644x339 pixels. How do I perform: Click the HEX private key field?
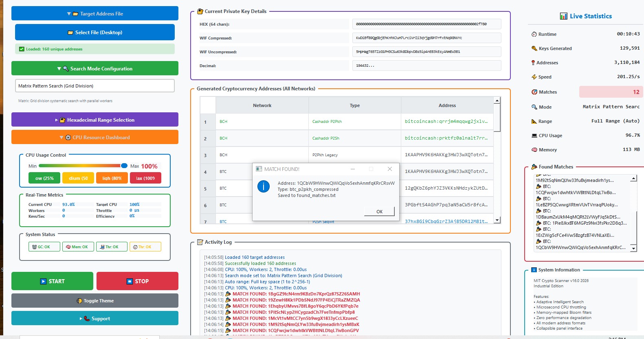[x=426, y=24]
